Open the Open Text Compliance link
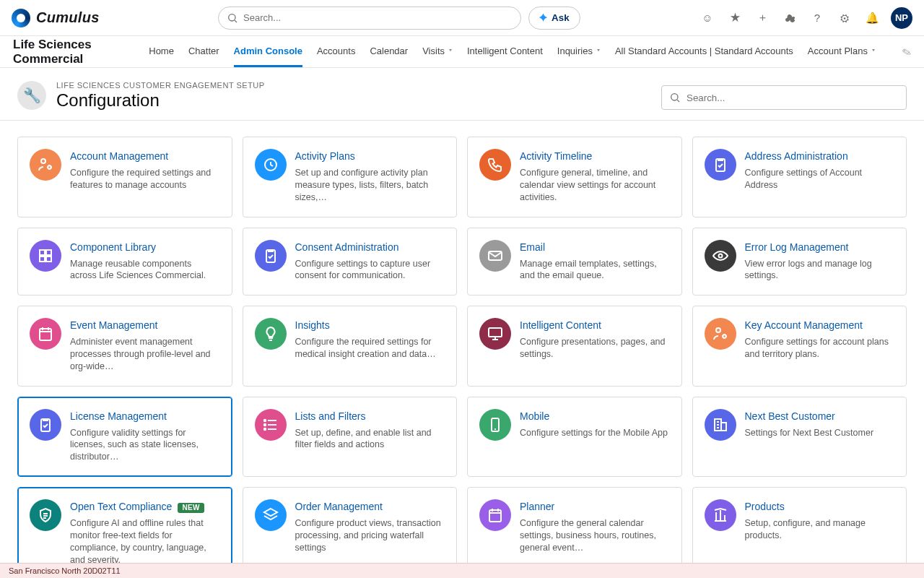Image resolution: width=924 pixels, height=578 pixels. pyautogui.click(x=121, y=506)
